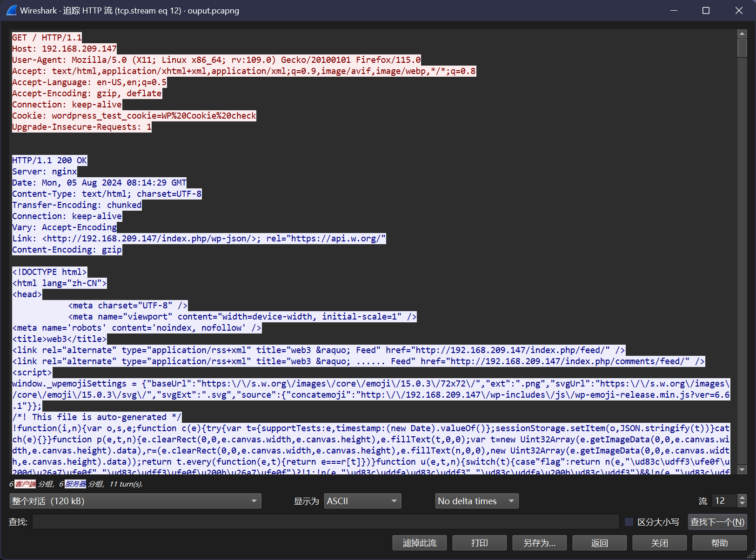This screenshot has width=756, height=560.
Task: Click the Date Mon, 05 Aug 2024 line
Action: pos(99,183)
